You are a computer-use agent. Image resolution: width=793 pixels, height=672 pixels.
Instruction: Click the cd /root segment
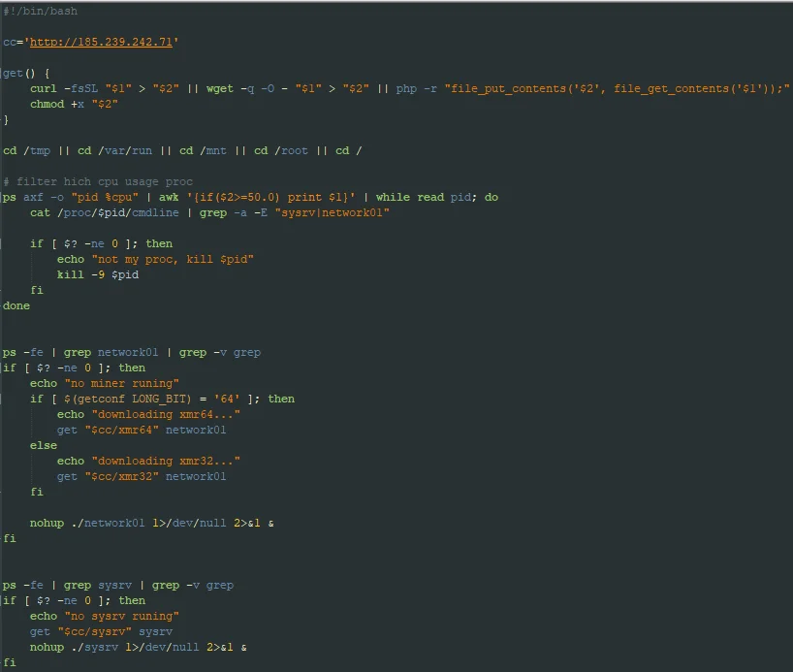(281, 151)
